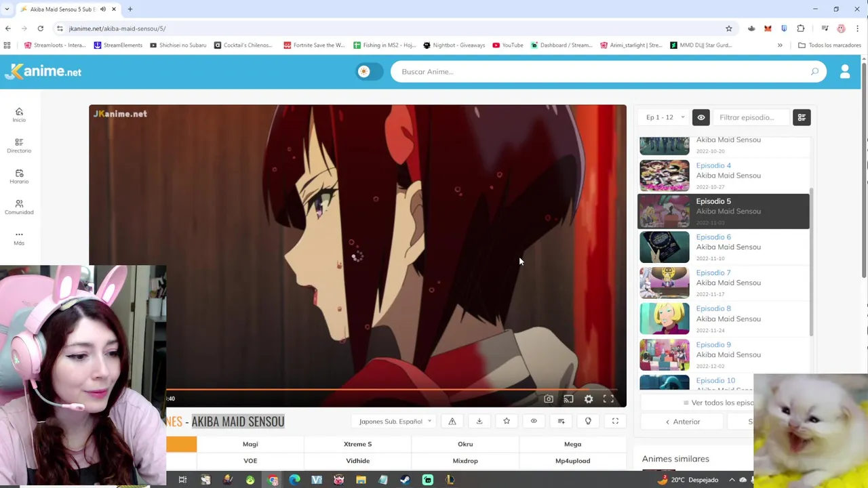Mark episode as watched with eye icon
868x488 pixels.
click(534, 422)
